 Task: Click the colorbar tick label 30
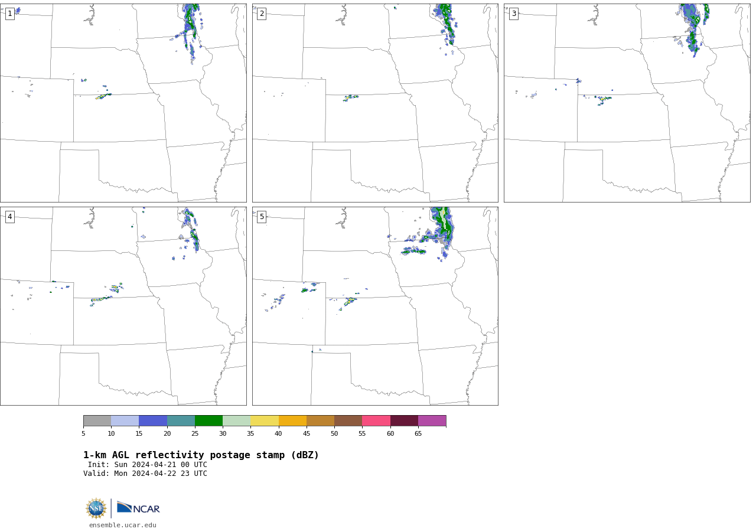pyautogui.click(x=223, y=434)
